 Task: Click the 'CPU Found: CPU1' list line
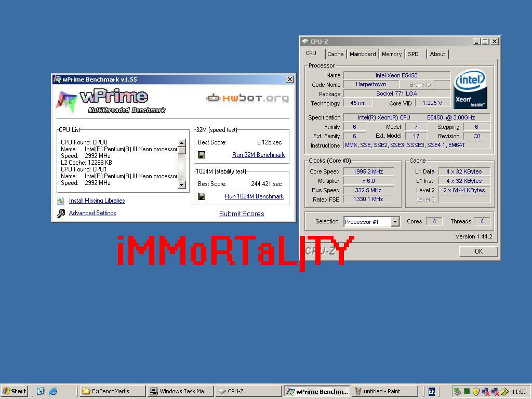pos(84,169)
